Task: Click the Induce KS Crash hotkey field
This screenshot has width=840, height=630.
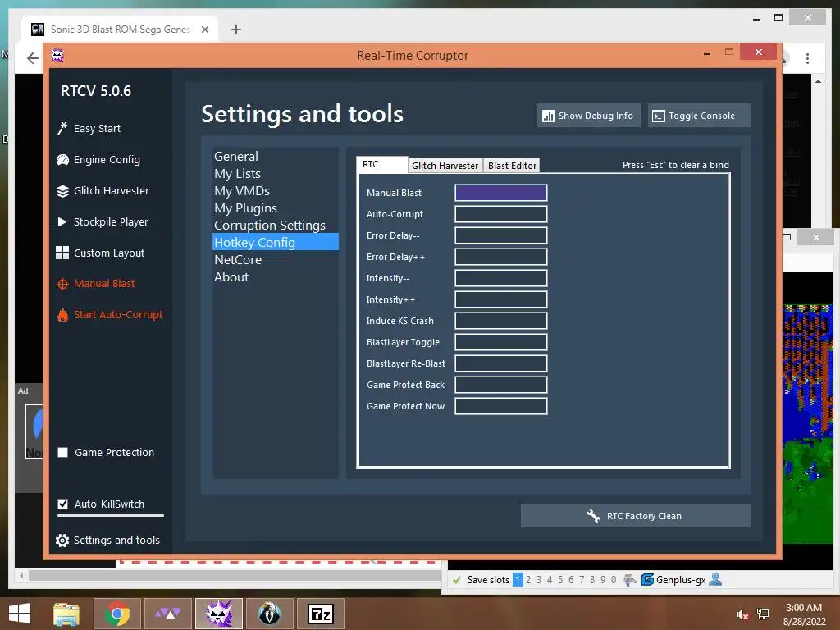Action: pos(501,321)
